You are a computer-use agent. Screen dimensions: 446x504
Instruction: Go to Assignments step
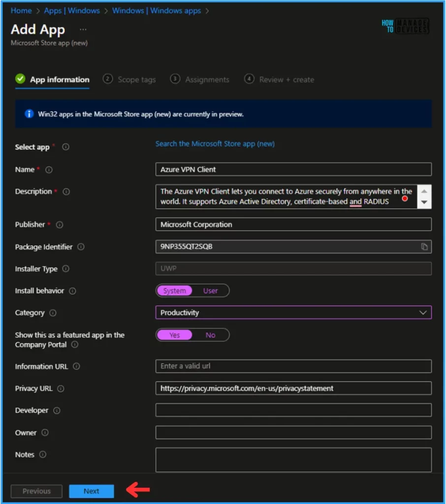pos(200,79)
